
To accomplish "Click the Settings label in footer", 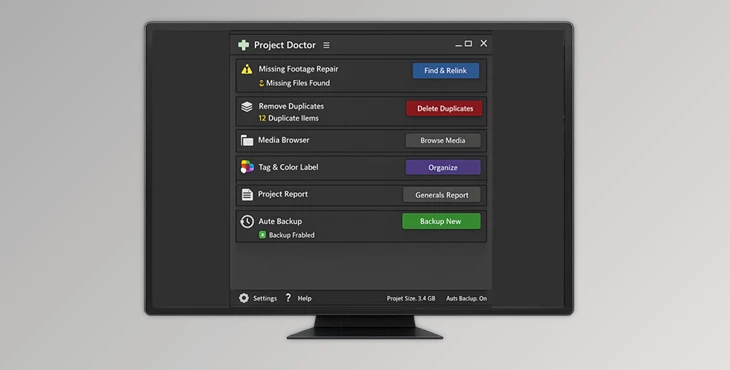I will tap(265, 298).
